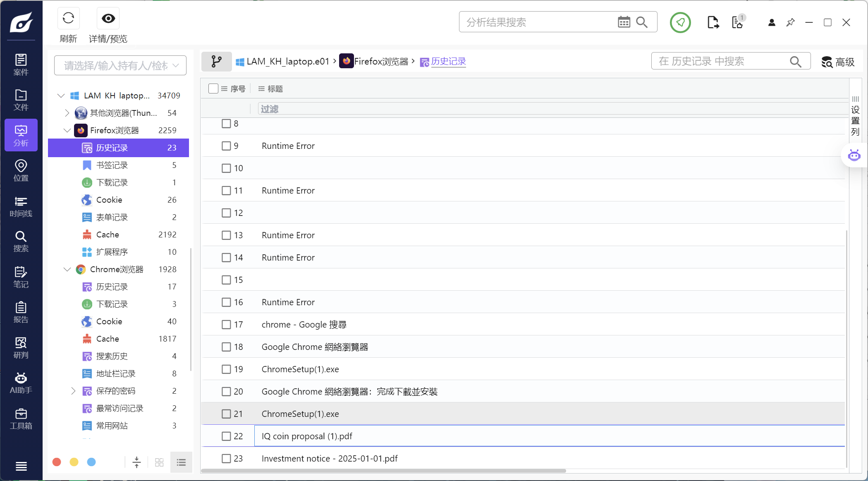This screenshot has width=868, height=481.
Task: Click the calendar icon in search bar
Action: tap(624, 22)
